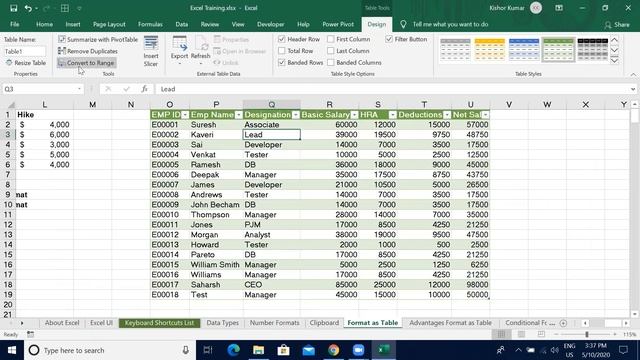Screen dimensions: 640x360
Task: Switch to Data ribbon tab
Action: [x=182, y=24]
